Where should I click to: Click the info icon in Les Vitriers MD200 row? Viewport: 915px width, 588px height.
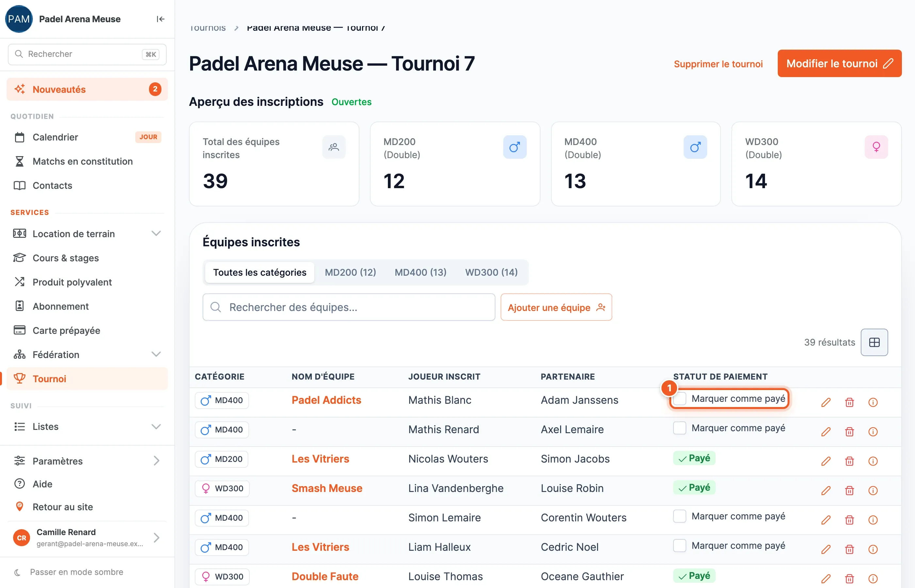coord(873,461)
